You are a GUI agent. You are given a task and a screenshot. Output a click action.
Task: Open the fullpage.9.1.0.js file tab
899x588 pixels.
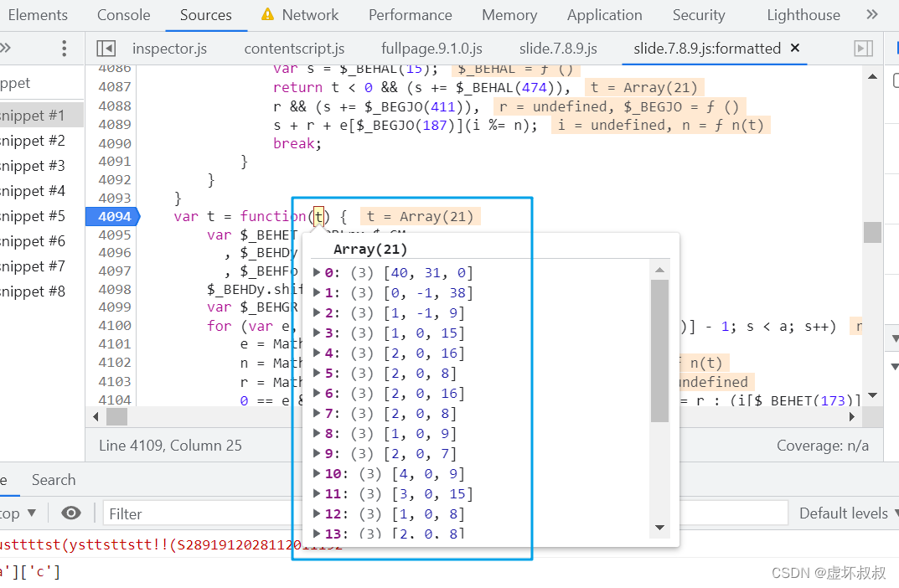[431, 48]
